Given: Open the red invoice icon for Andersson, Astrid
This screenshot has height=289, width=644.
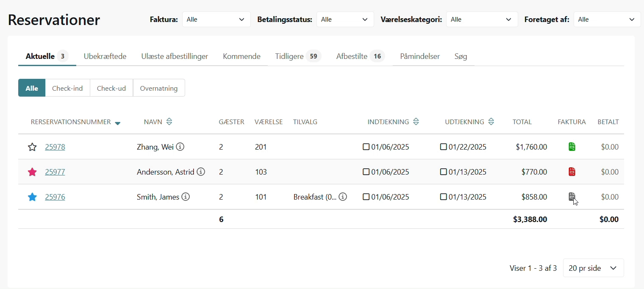Looking at the screenshot, I should click(x=572, y=172).
